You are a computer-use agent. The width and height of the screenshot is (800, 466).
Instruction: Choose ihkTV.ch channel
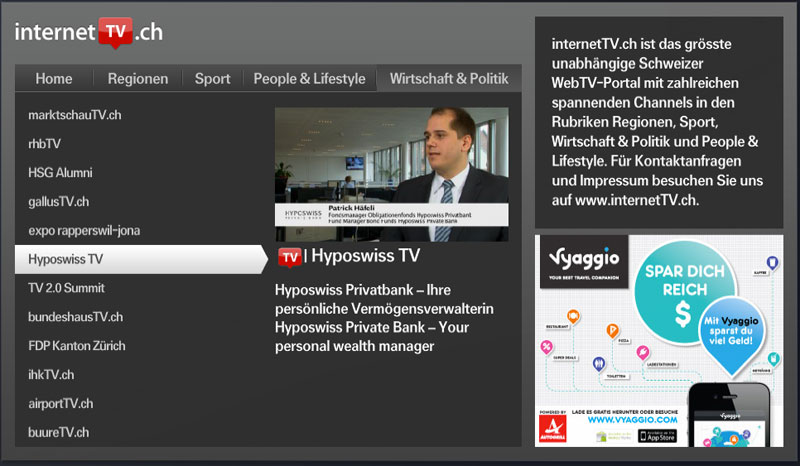[51, 375]
